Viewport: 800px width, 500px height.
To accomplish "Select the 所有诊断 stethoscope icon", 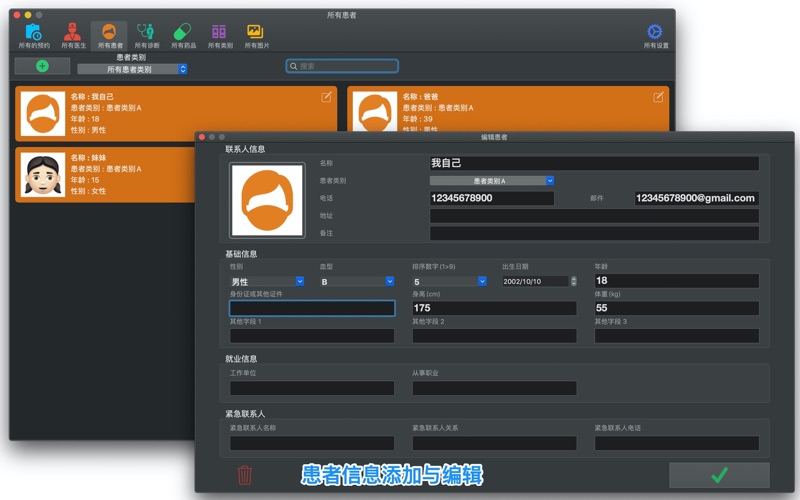I will click(x=146, y=35).
